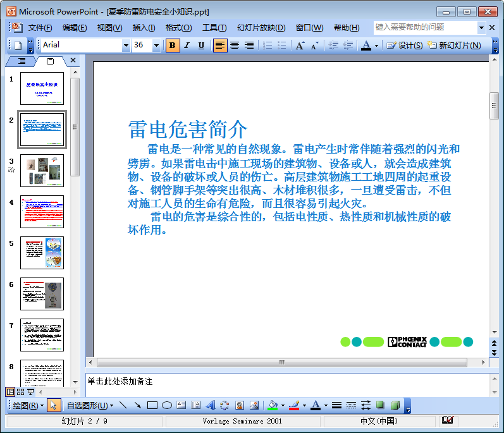Open the 视图(V) menu

109,28
